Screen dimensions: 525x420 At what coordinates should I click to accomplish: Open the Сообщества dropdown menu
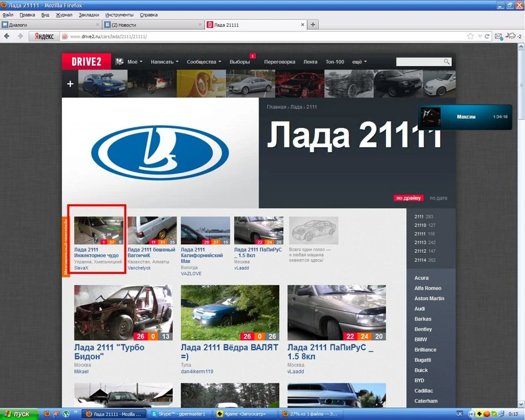pyautogui.click(x=204, y=62)
